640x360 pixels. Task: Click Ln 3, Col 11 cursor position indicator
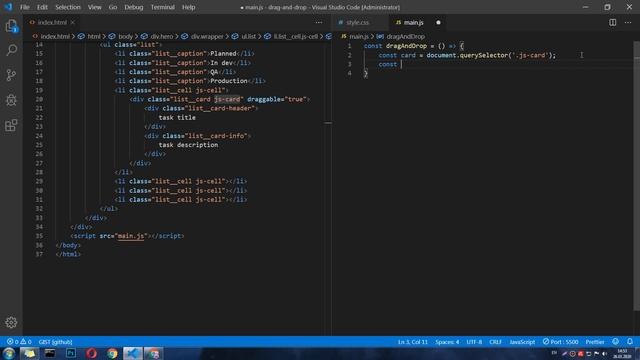coord(413,342)
